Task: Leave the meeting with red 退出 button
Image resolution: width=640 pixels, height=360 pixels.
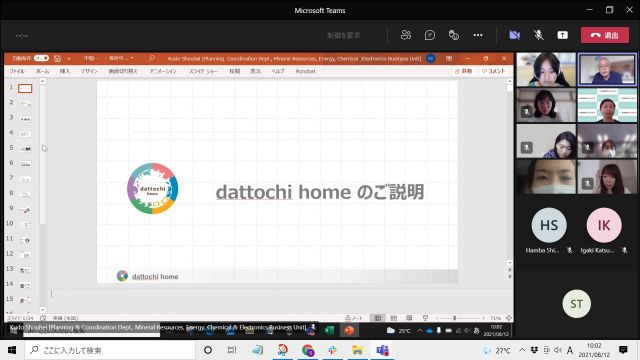Action: tap(605, 35)
